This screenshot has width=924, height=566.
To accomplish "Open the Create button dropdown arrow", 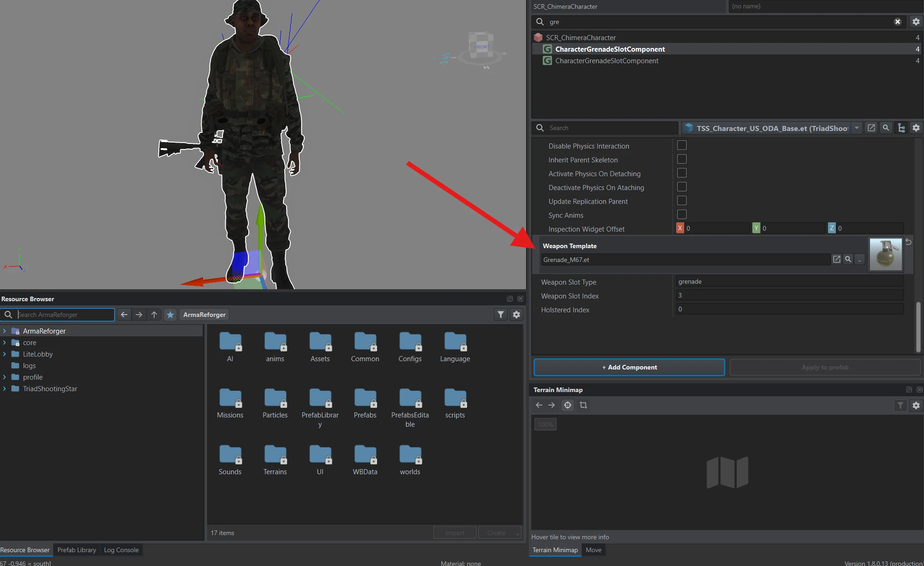I will [x=517, y=533].
